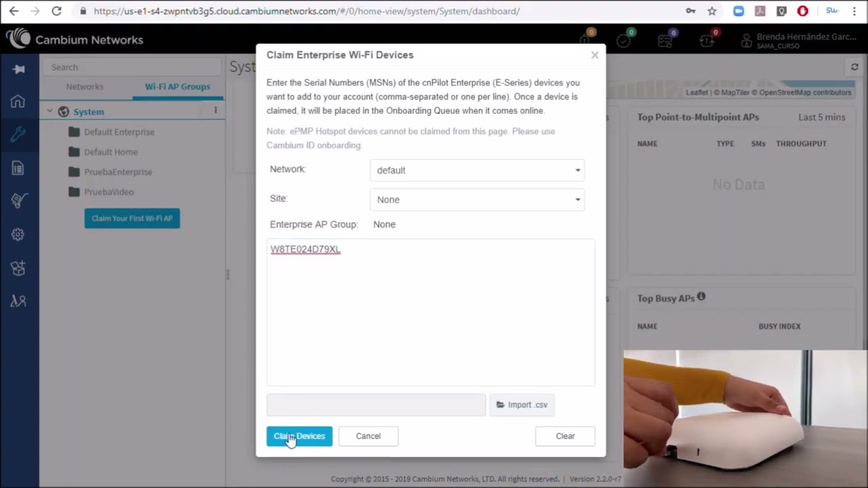Open the users icon at sidebar bottom
Viewport: 868px width, 488px height.
[18, 301]
